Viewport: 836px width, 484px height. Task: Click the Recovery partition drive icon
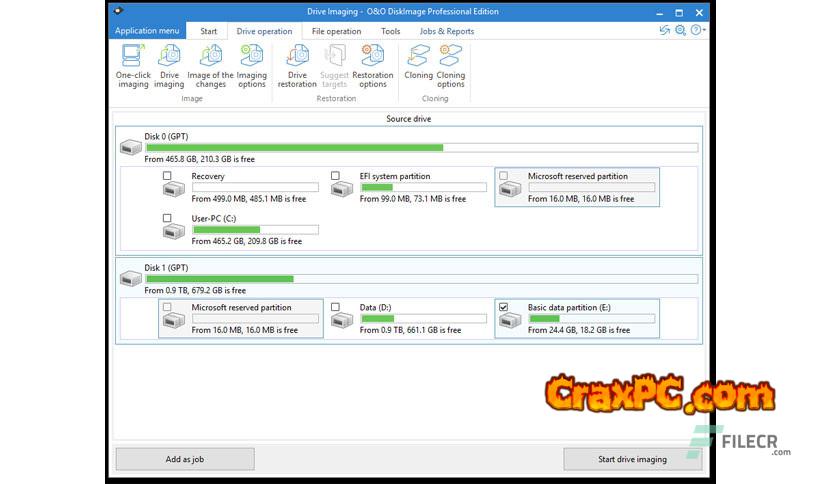click(173, 189)
